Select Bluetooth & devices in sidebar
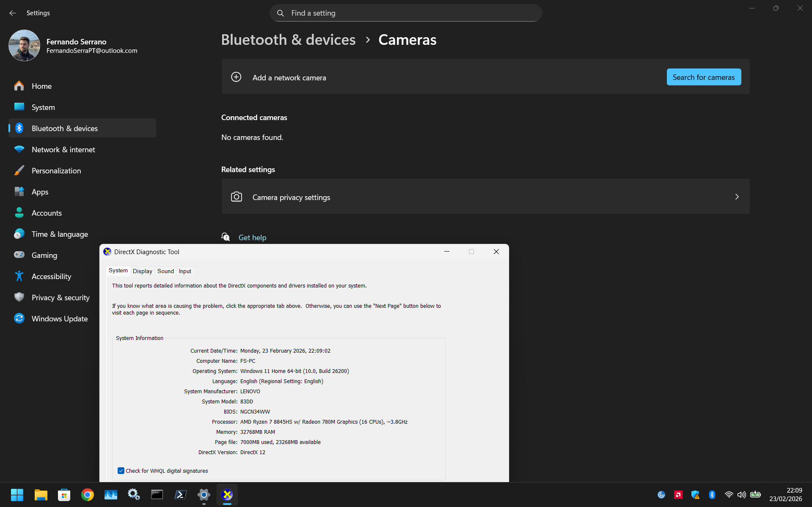The image size is (812, 507). click(82, 129)
